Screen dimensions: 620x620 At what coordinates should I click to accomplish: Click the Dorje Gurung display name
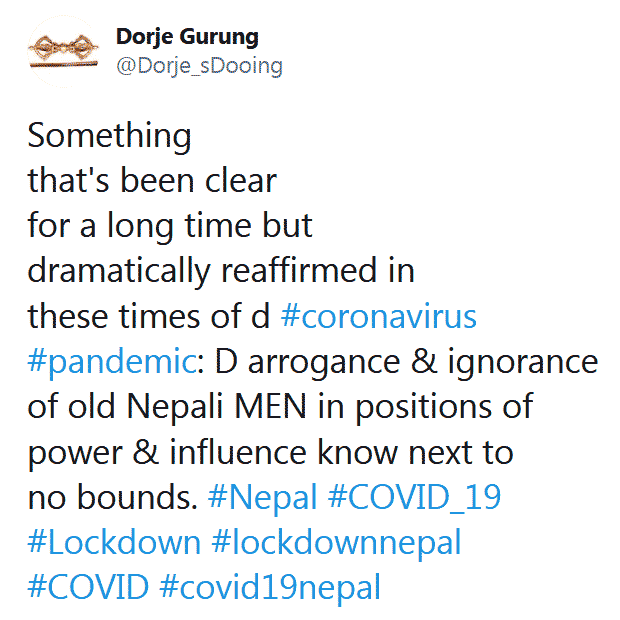click(x=187, y=38)
